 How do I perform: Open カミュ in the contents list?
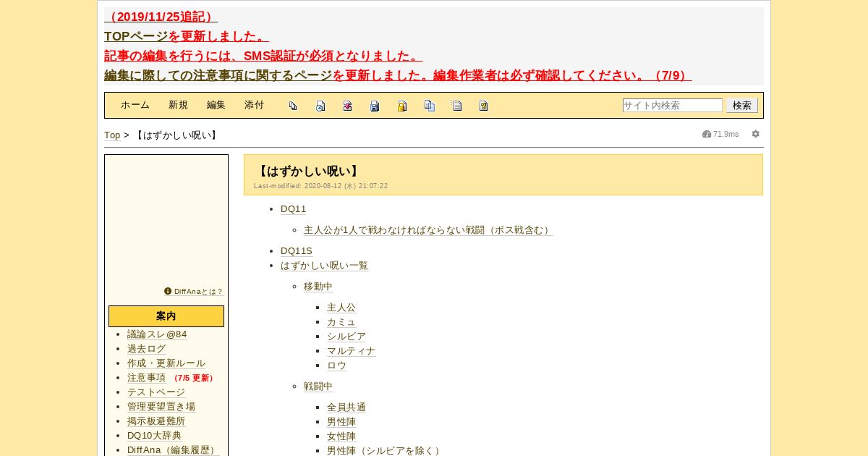(x=341, y=322)
